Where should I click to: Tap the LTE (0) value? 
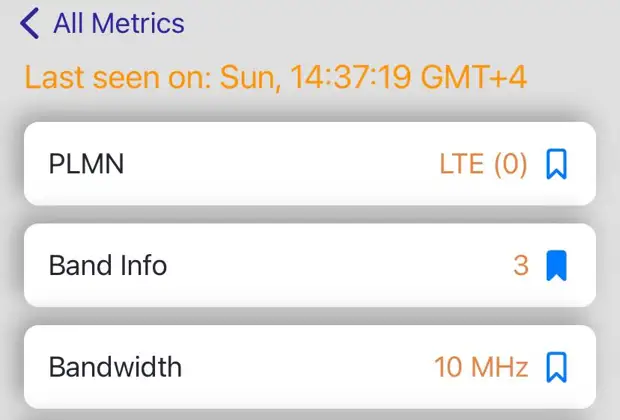pyautogui.click(x=483, y=164)
